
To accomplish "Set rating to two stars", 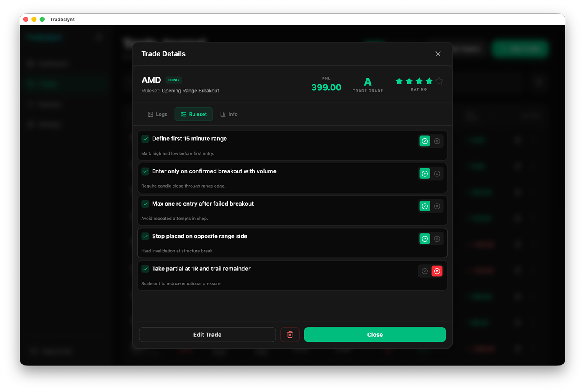I will click(x=409, y=81).
